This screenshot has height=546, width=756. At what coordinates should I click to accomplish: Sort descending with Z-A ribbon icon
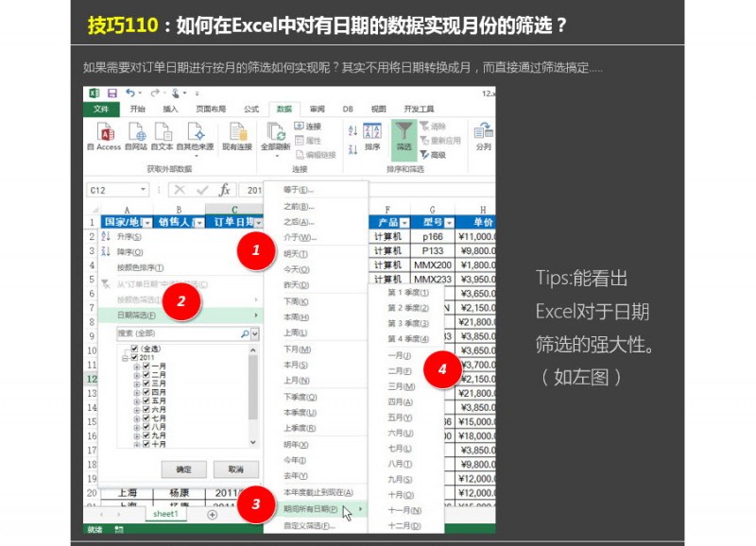[352, 149]
